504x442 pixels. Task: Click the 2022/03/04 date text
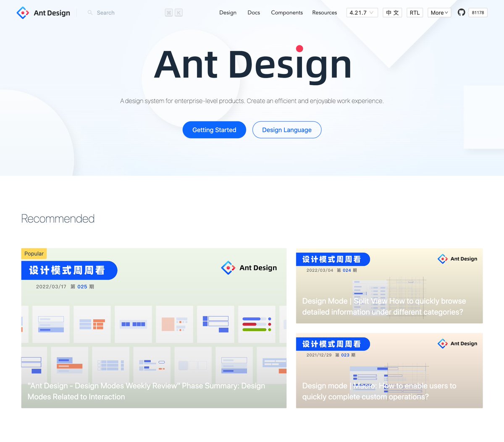[320, 270]
